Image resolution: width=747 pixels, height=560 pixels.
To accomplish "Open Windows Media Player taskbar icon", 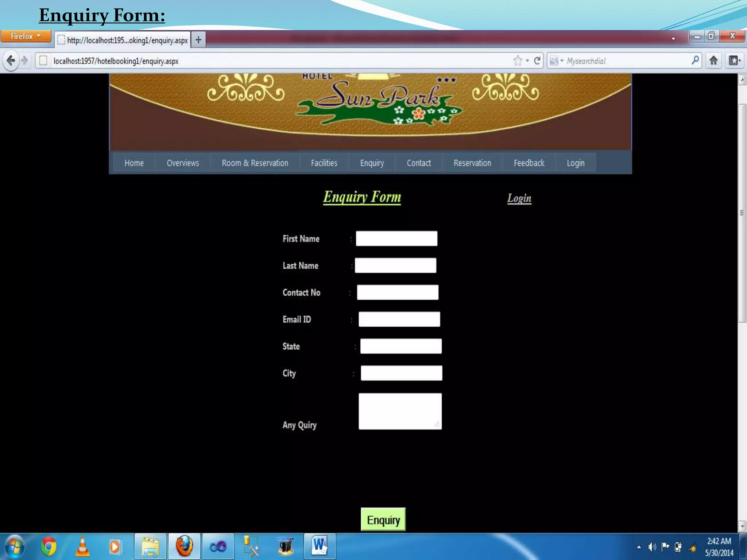I will point(115,547).
